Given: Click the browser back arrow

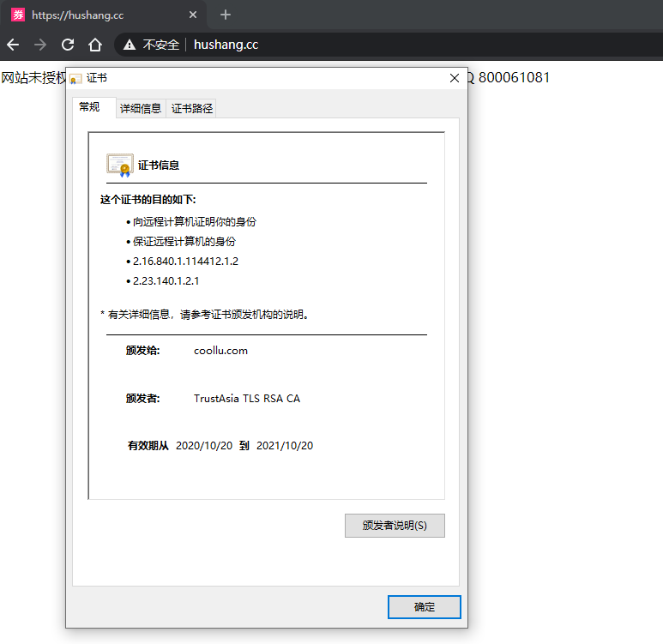Looking at the screenshot, I should pos(13,45).
